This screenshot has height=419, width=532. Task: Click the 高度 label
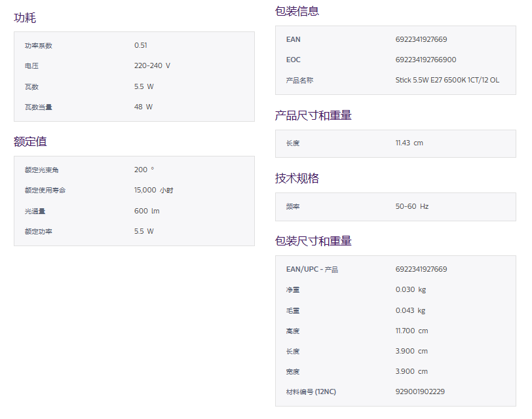click(293, 331)
